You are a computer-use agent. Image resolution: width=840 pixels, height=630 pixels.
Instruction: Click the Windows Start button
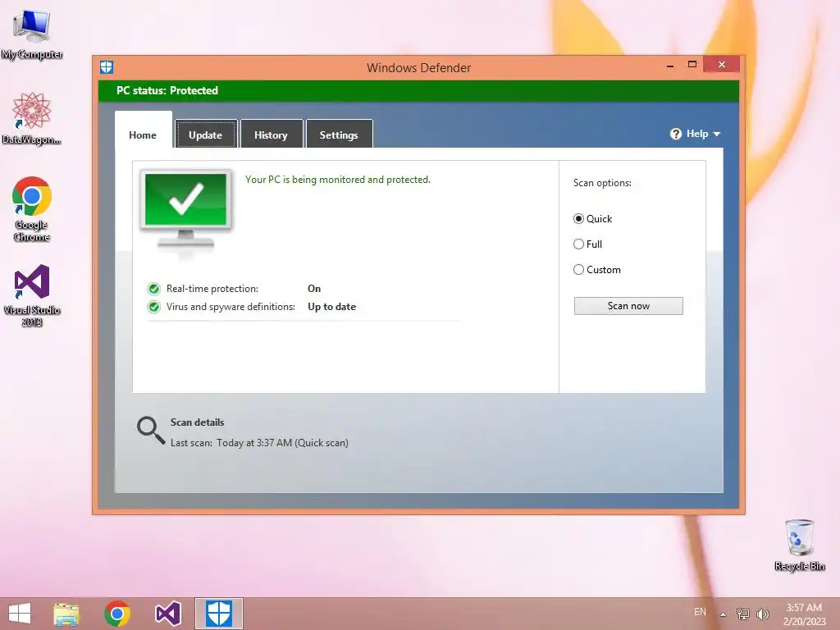pos(20,614)
